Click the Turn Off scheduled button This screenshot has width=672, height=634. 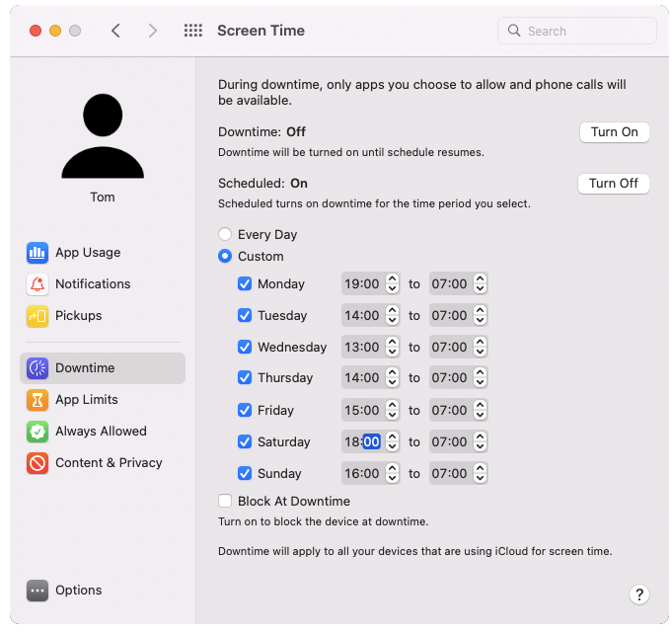click(613, 184)
